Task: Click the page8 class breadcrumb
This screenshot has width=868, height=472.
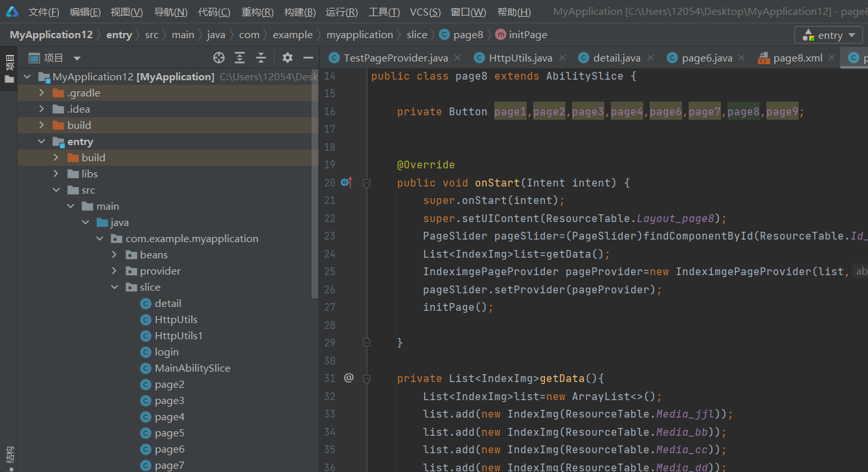Action: click(461, 35)
